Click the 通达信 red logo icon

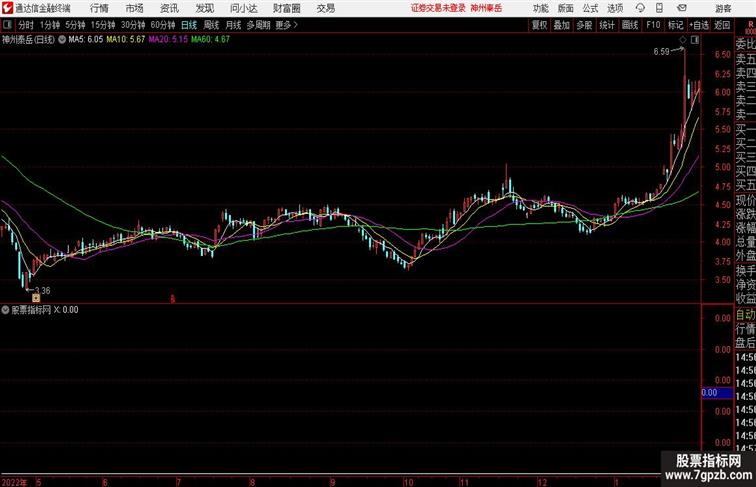click(7, 8)
